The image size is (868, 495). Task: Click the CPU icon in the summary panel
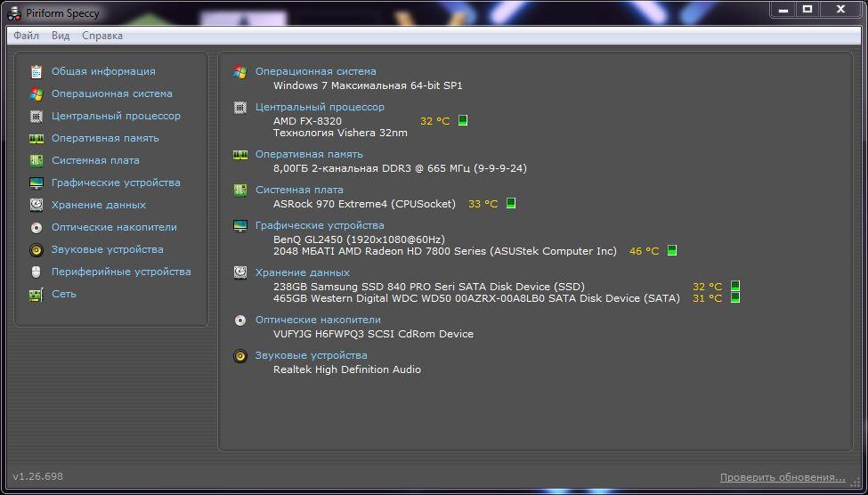point(240,108)
